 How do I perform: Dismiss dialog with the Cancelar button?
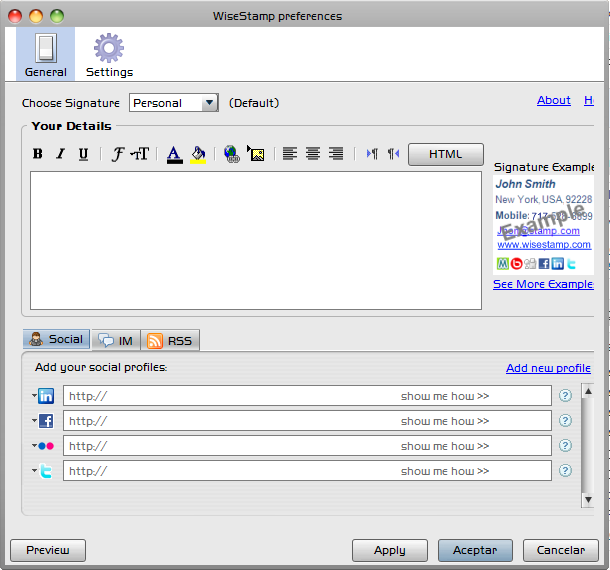(561, 550)
